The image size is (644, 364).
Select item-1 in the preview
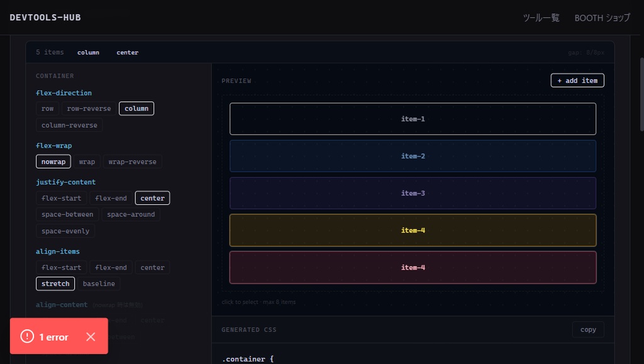[413, 119]
